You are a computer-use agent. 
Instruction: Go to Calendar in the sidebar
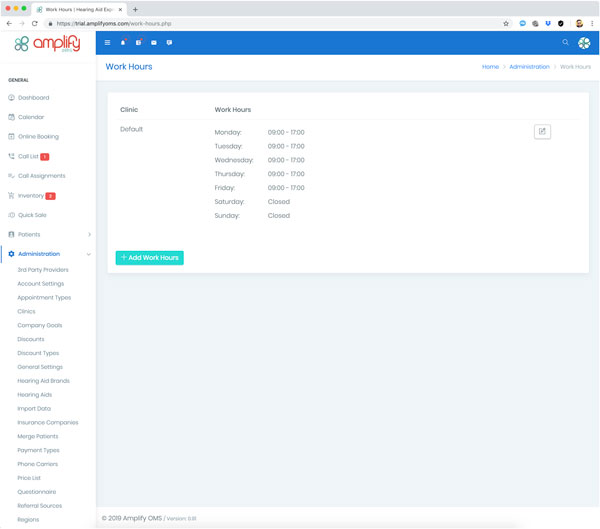click(x=30, y=117)
